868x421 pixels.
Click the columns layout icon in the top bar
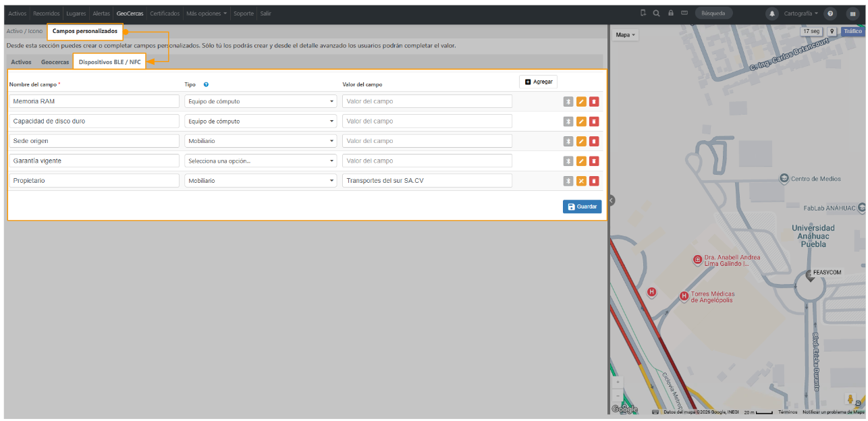(x=852, y=13)
